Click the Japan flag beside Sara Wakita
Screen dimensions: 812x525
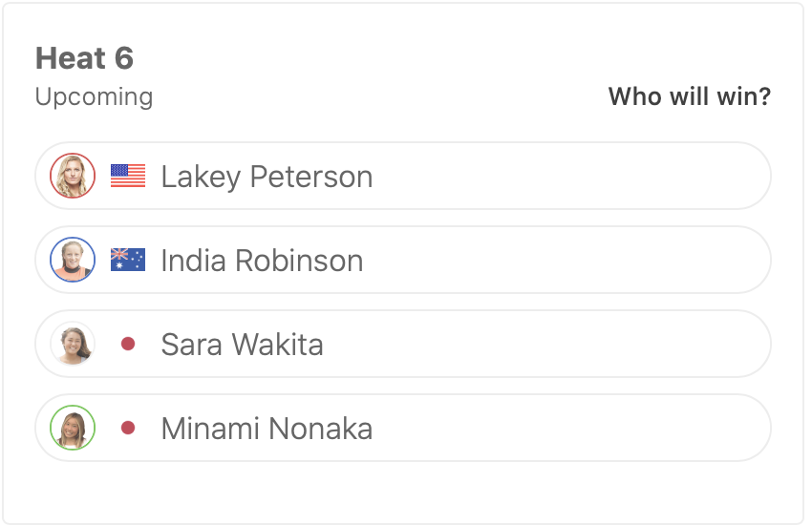[128, 344]
